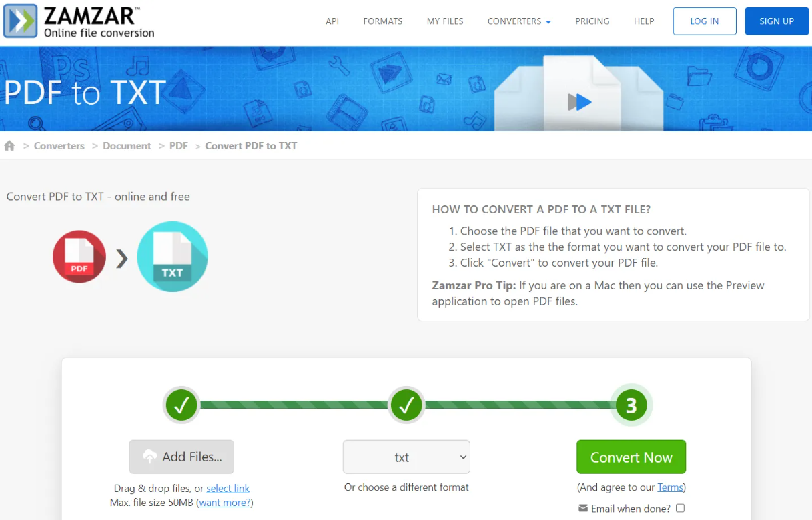Click the home icon in breadcrumb
812x520 pixels.
[9, 146]
